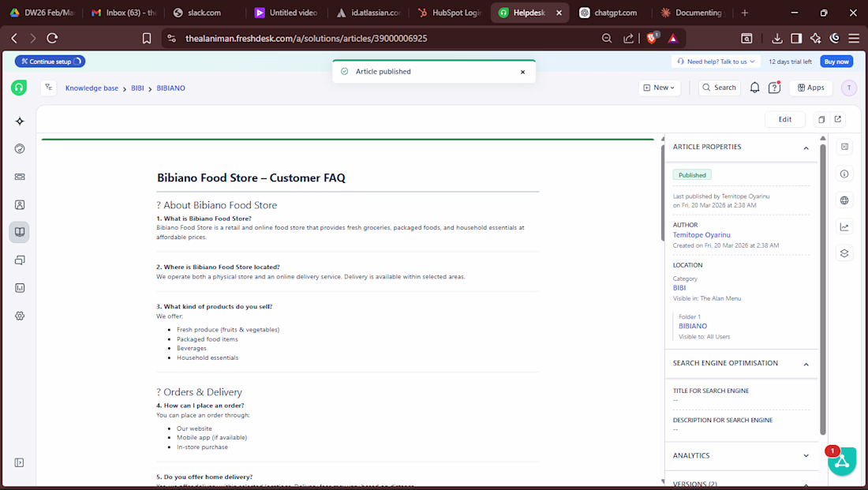868x490 pixels.
Task: Switch to the chatgpt.com tab
Action: coord(609,13)
